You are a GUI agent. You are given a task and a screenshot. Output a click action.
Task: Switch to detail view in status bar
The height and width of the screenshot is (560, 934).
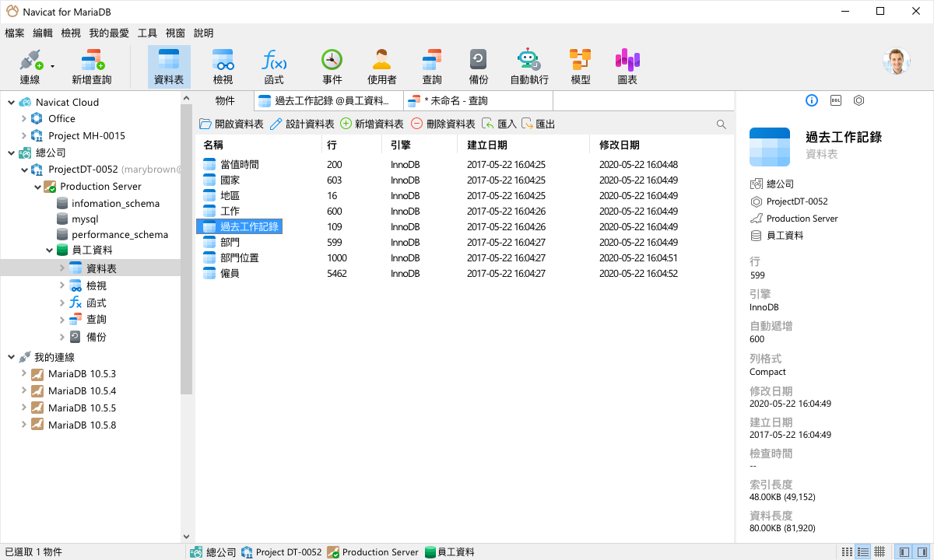point(863,552)
